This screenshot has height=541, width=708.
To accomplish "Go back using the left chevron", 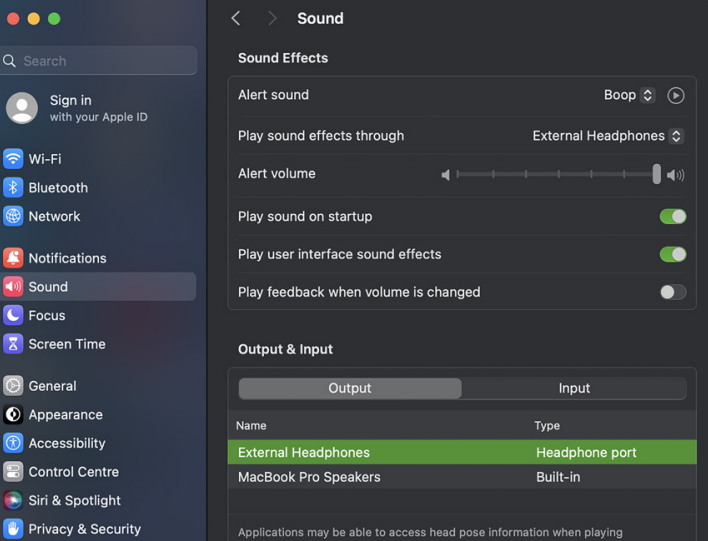I will pyautogui.click(x=236, y=19).
